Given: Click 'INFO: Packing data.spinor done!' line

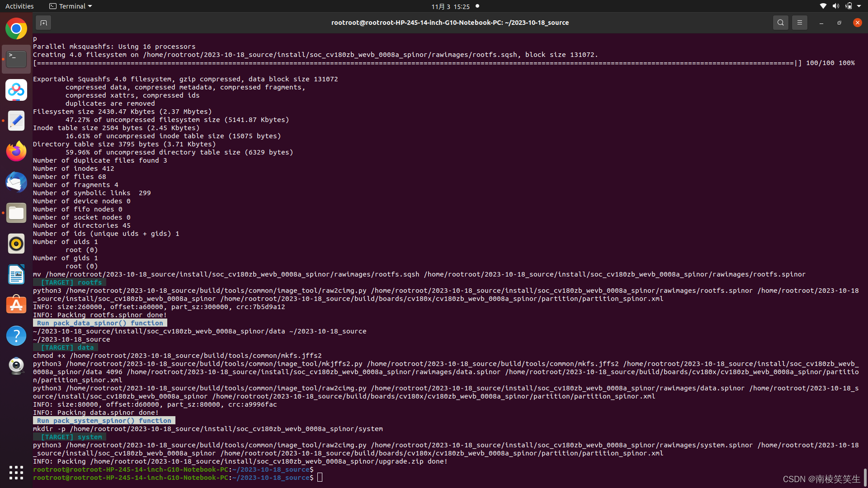Looking at the screenshot, I should (x=96, y=413).
